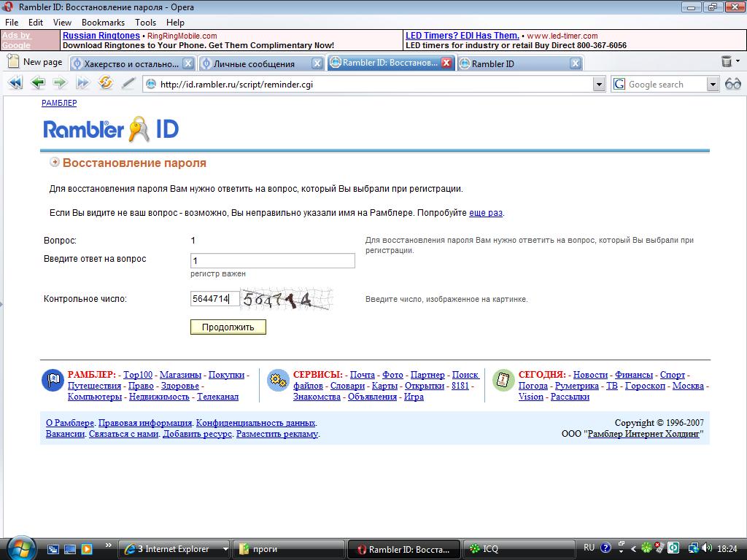747x560 pixels.
Task: Focus the Контрольное число input field
Action: (x=214, y=298)
